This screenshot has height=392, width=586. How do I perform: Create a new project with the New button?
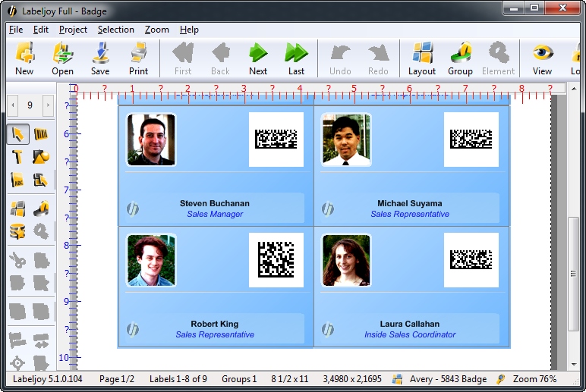[x=24, y=58]
